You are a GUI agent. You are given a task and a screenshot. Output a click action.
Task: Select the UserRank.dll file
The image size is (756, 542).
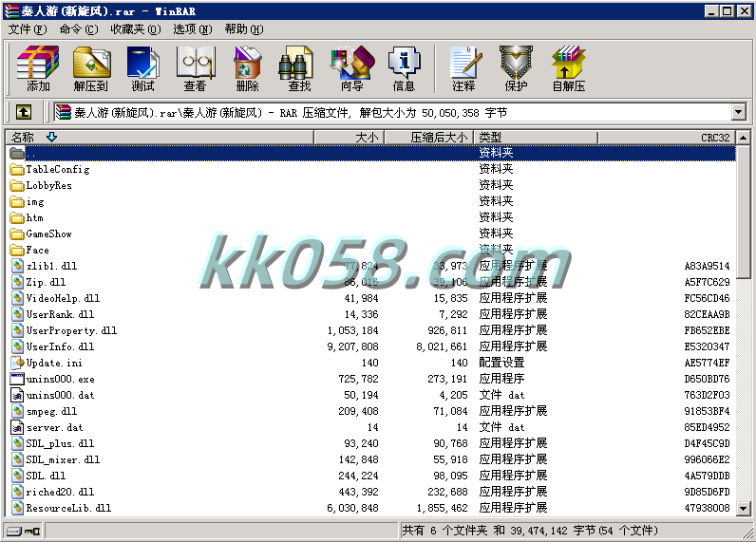tap(371, 314)
